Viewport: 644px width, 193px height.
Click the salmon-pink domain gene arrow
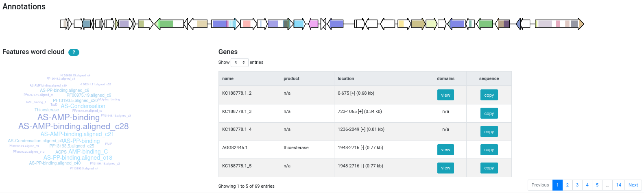point(247,24)
